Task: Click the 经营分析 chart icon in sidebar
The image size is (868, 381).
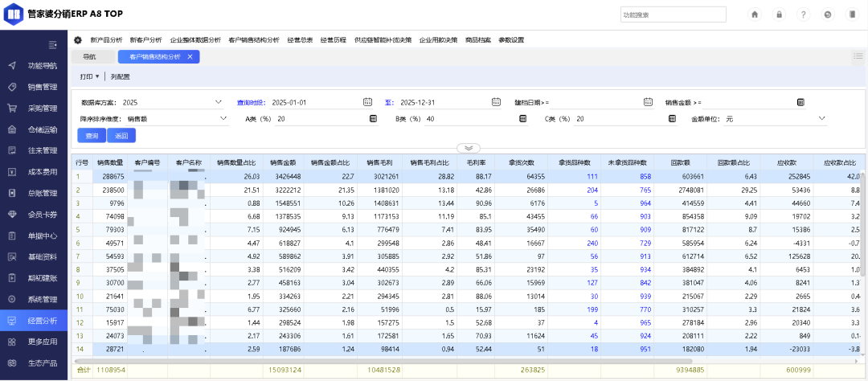Action: (11, 321)
